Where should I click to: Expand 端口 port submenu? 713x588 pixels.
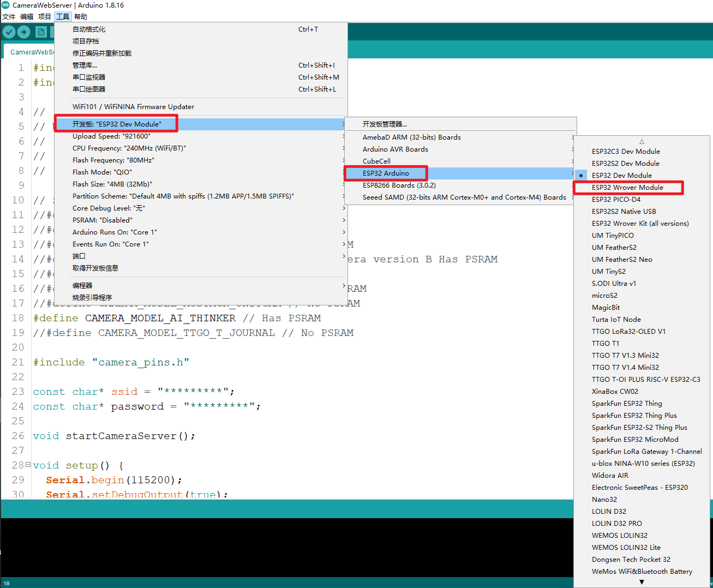click(201, 256)
